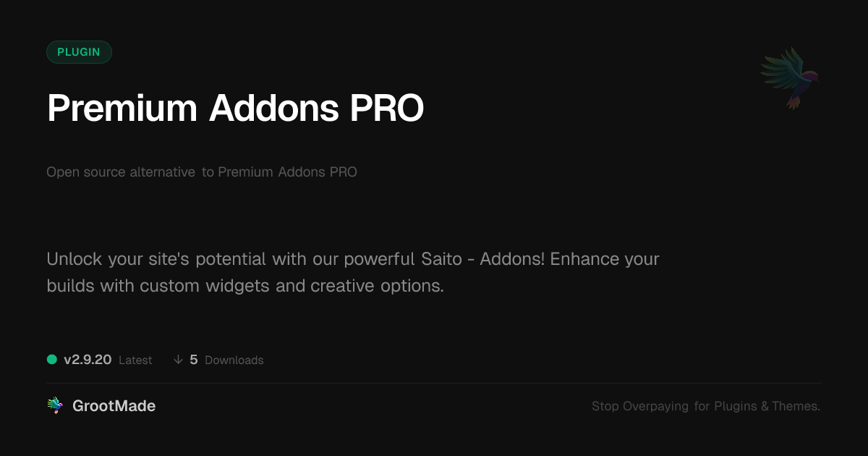Viewport: 868px width, 456px height.
Task: Click the "custom widgets and creative options" line
Action: [292, 286]
